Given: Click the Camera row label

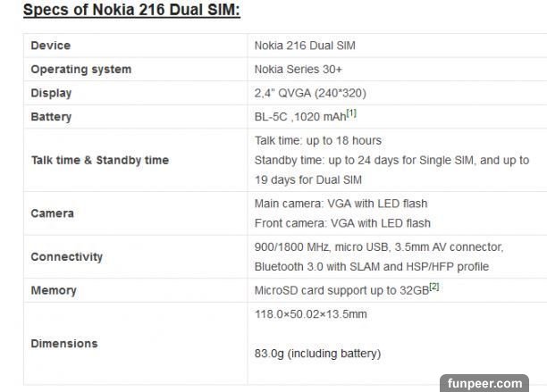Looking at the screenshot, I should [x=52, y=213].
